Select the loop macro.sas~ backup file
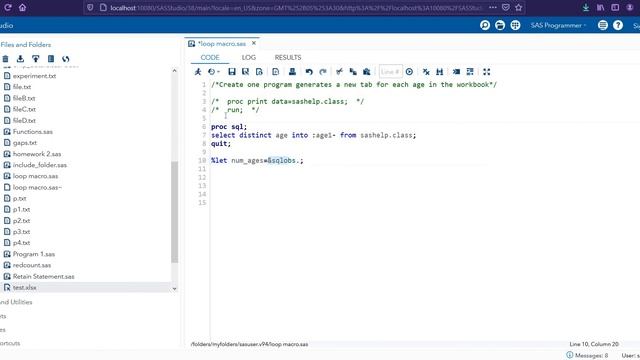This screenshot has width=640, height=360. coord(37,187)
